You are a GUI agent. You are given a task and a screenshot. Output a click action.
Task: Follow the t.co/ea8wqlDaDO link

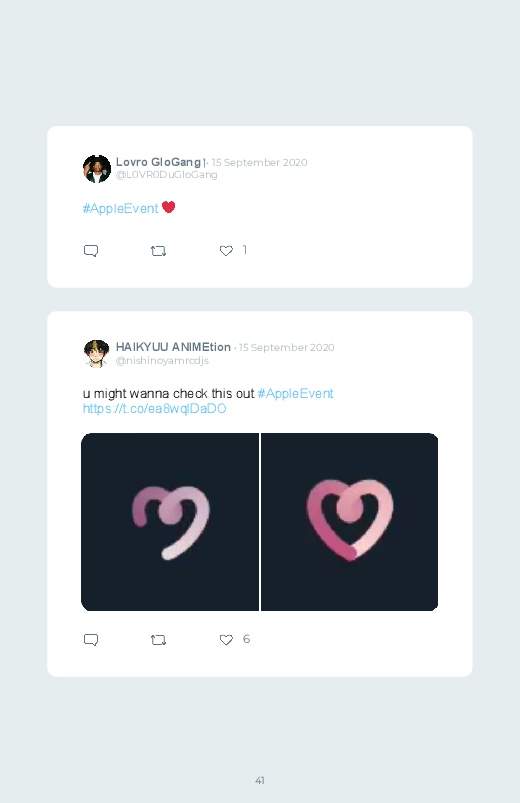[154, 409]
